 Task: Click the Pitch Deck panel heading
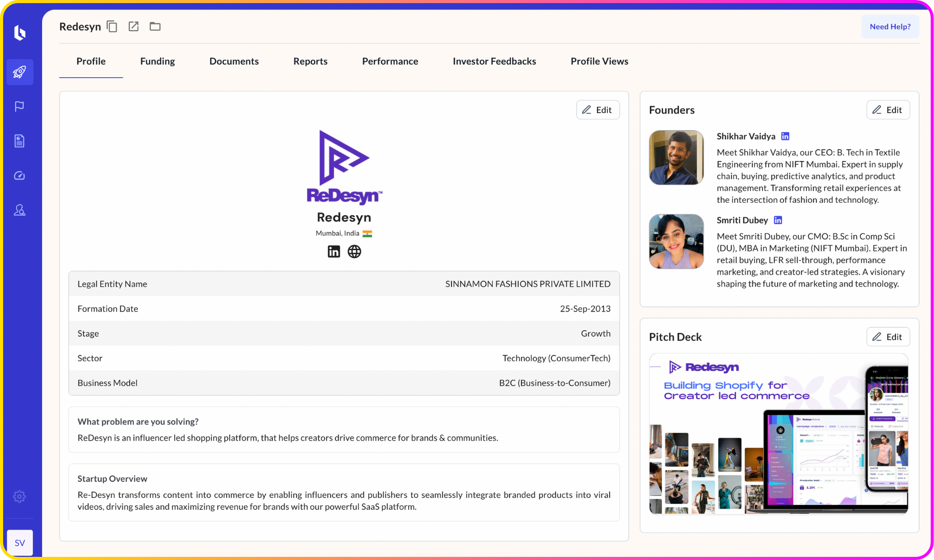coord(675,337)
